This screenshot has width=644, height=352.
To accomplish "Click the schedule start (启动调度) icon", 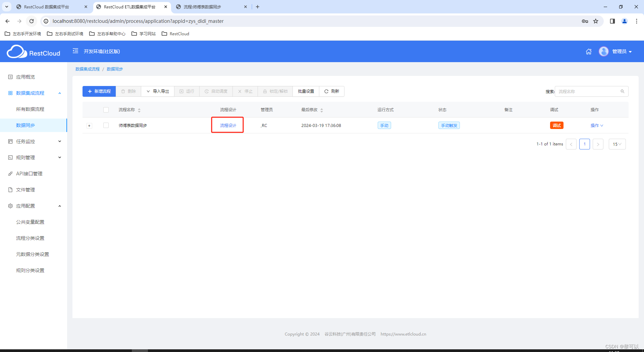I will (216, 91).
